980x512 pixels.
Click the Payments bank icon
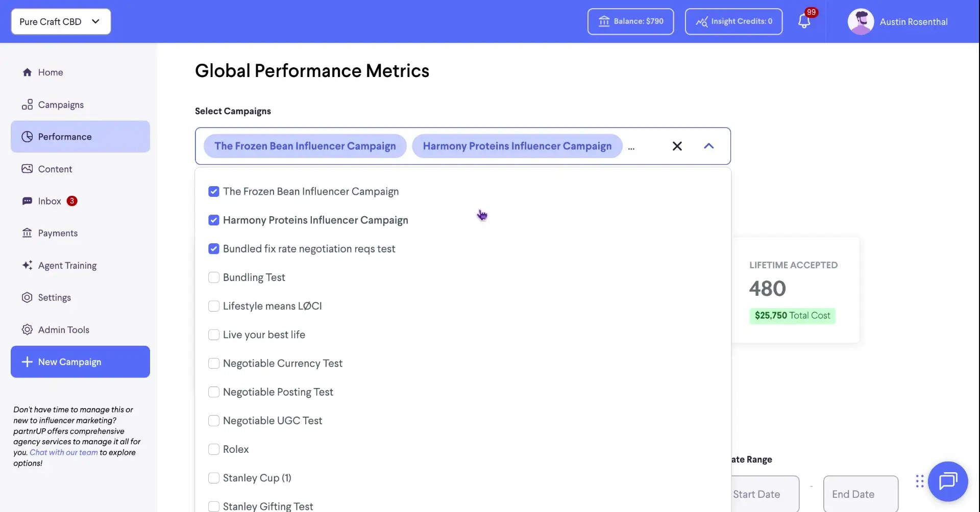27,233
